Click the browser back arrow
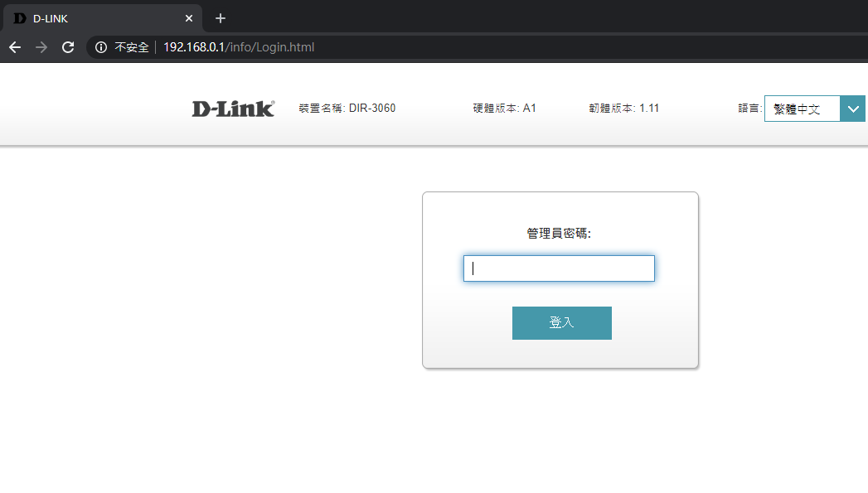Viewport: 868px width, 493px height. pyautogui.click(x=15, y=47)
